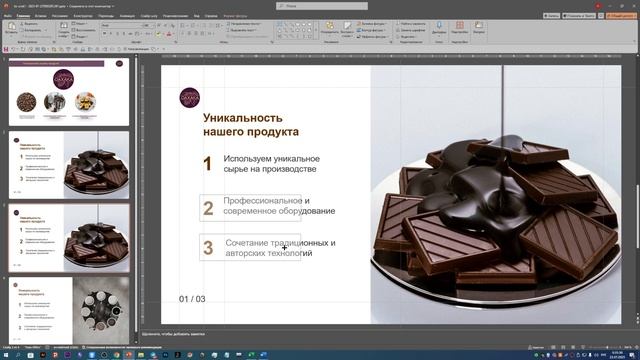Screen dimensions: 640x360
Task: Save with the Quick Access floppy icon
Action: [x=6, y=49]
